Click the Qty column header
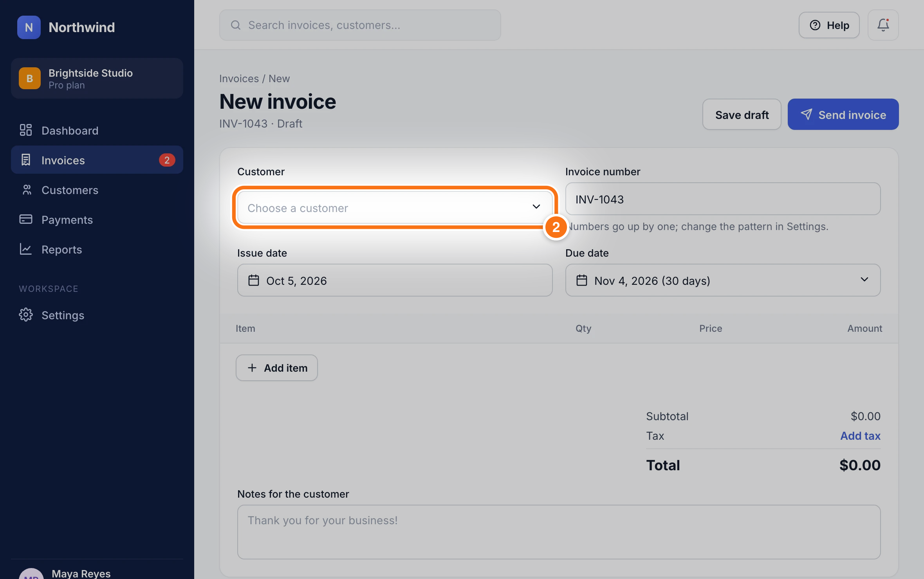Image resolution: width=924 pixels, height=579 pixels. point(583,328)
